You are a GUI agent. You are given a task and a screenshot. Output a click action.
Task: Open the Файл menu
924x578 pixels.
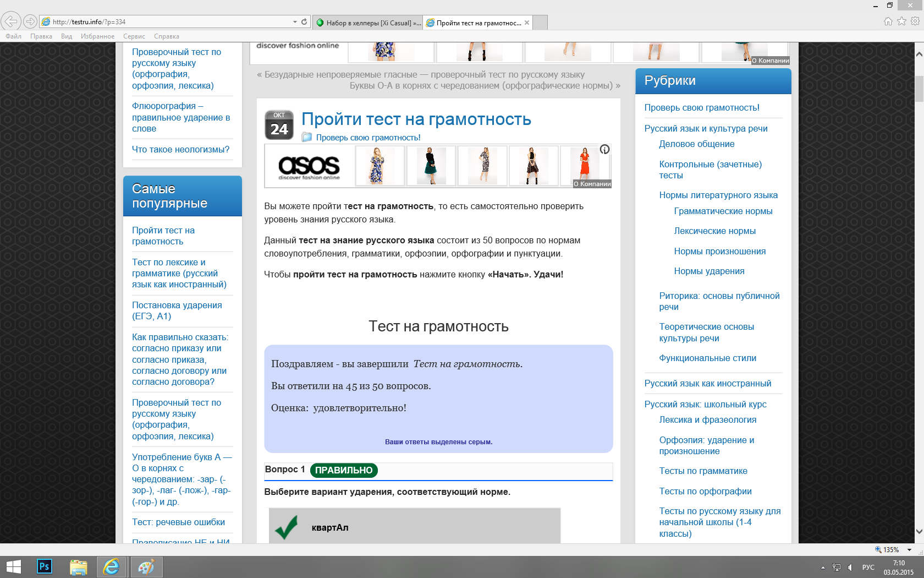click(13, 36)
